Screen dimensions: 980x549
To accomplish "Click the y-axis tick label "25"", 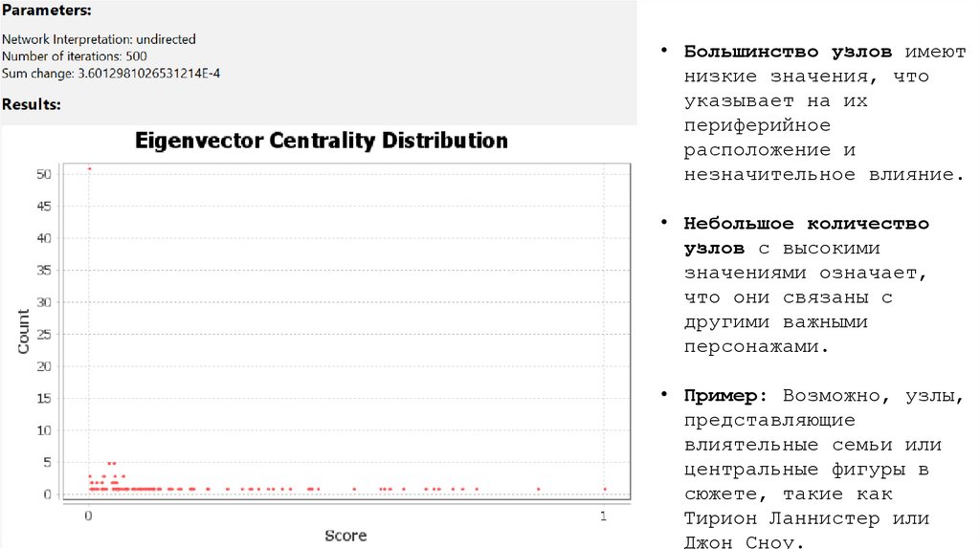I will point(44,334).
